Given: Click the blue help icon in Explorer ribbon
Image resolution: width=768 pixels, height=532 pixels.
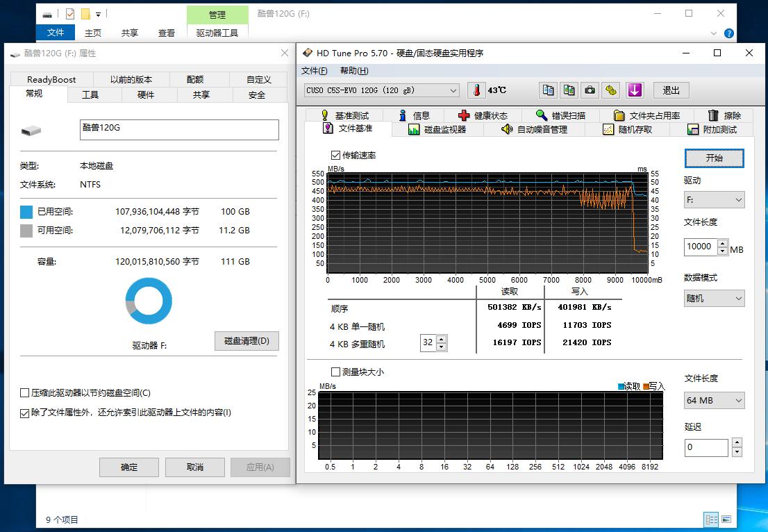Looking at the screenshot, I should point(728,33).
